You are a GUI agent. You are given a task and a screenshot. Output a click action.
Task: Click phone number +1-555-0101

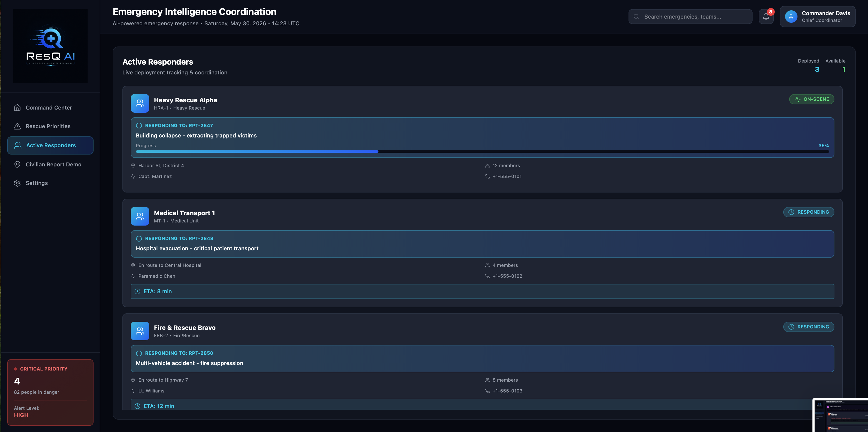[507, 176]
